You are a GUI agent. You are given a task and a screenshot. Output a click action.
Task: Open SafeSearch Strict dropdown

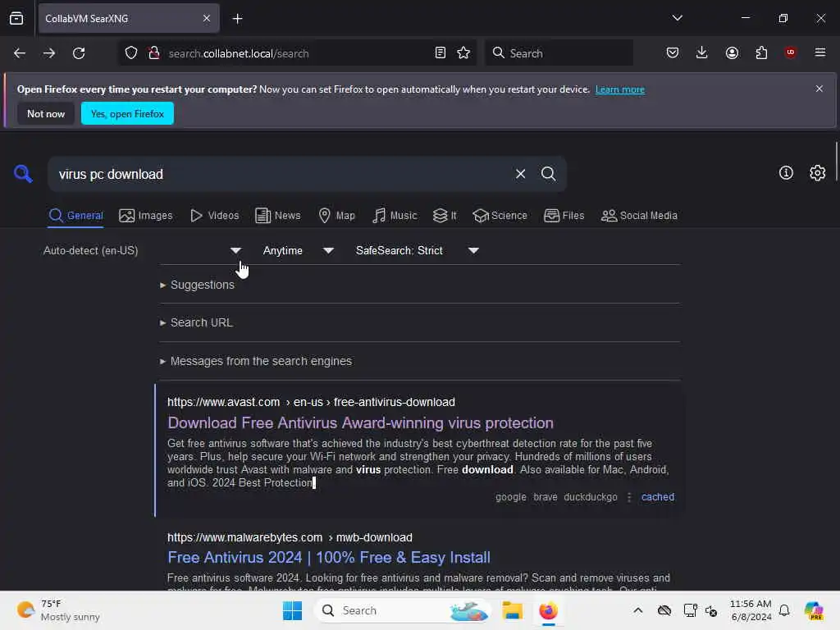pos(417,251)
